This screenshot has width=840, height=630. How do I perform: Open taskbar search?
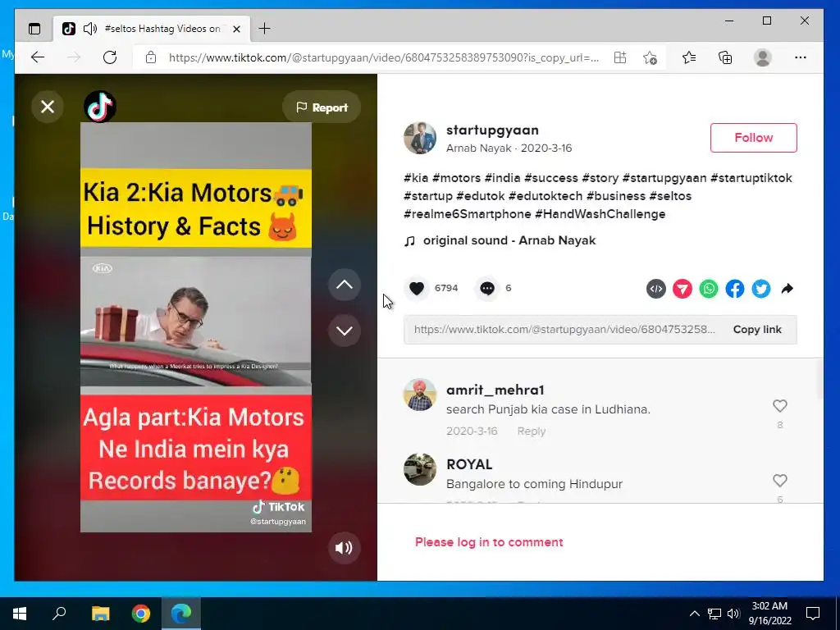[x=59, y=614]
